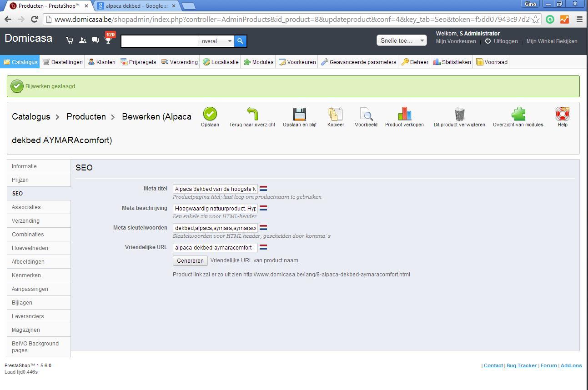The height and width of the screenshot is (390, 588).
Task: Go back in browser history
Action: pyautogui.click(x=8, y=19)
